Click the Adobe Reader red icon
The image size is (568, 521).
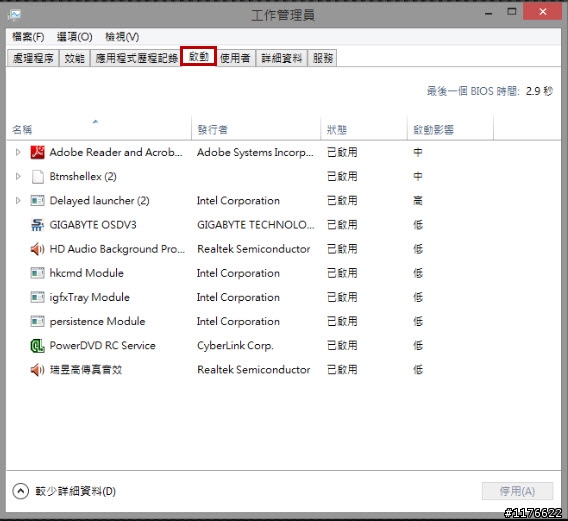37,152
